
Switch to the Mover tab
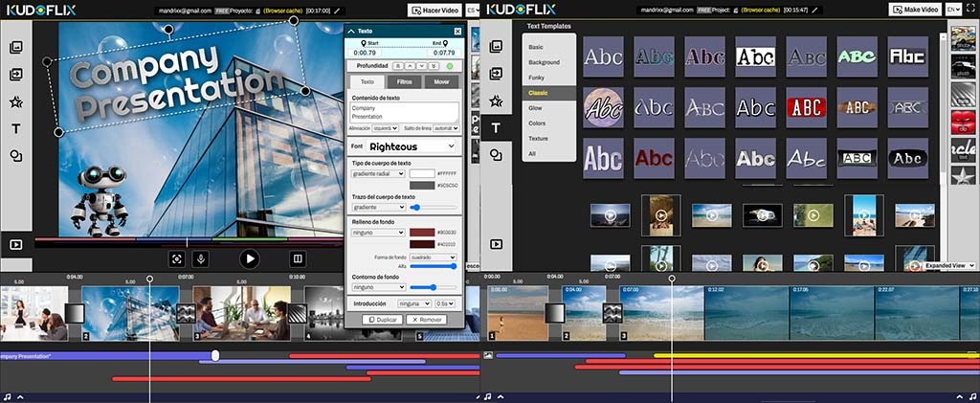tap(441, 82)
